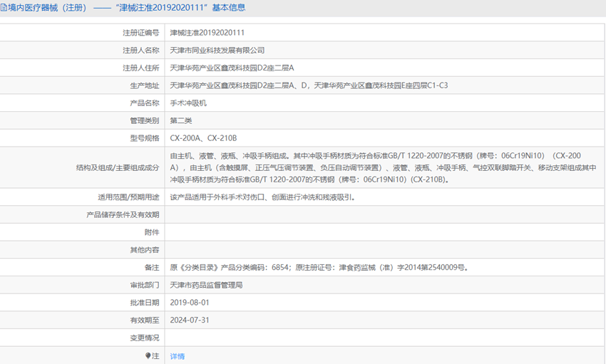Click the production address 生产地址 value
Image resolution: width=606 pixels, height=364 pixels.
tap(309, 85)
